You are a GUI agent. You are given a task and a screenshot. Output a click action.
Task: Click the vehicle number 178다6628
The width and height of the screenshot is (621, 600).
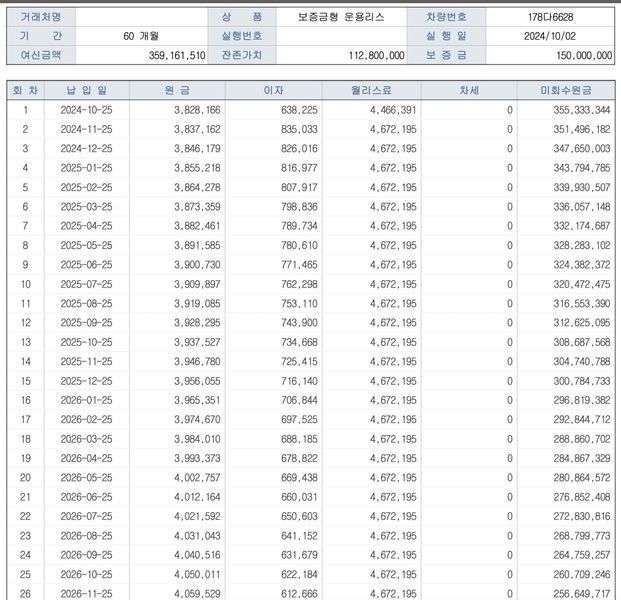[550, 17]
